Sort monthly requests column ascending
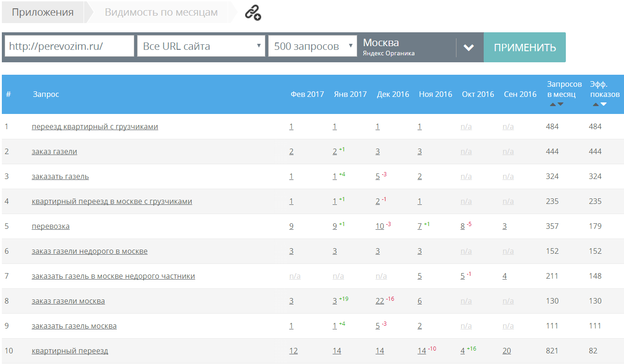The image size is (624, 364). [x=553, y=104]
